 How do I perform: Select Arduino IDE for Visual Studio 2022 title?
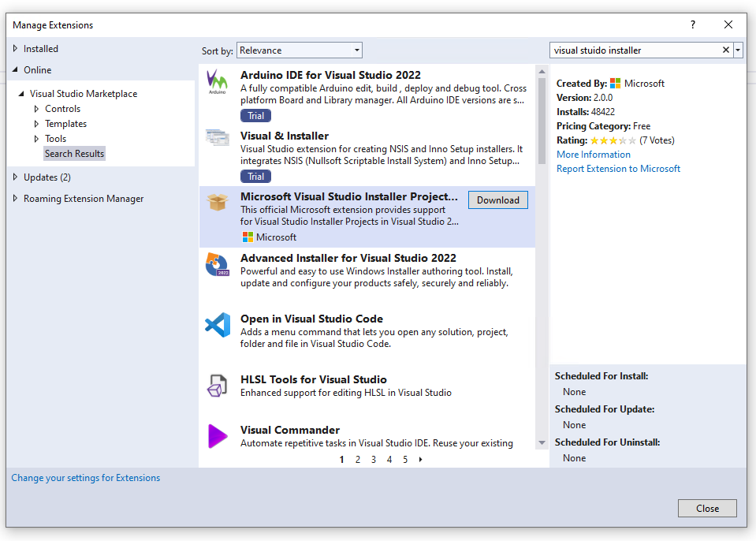coord(330,75)
